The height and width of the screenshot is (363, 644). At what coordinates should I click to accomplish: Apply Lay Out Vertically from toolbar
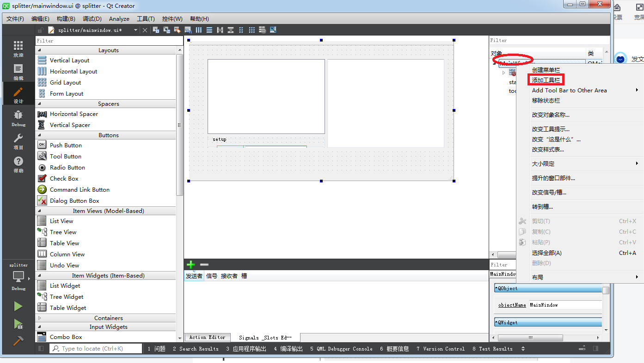[x=209, y=30]
